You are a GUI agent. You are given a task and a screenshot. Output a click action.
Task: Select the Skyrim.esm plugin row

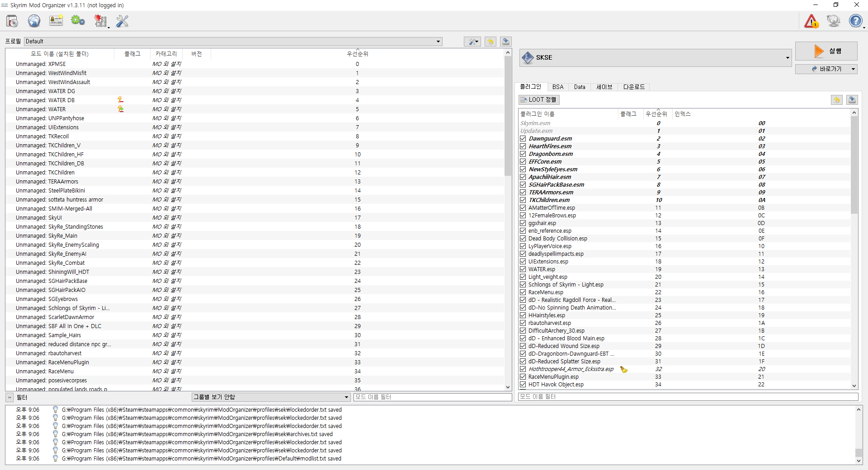(684, 123)
